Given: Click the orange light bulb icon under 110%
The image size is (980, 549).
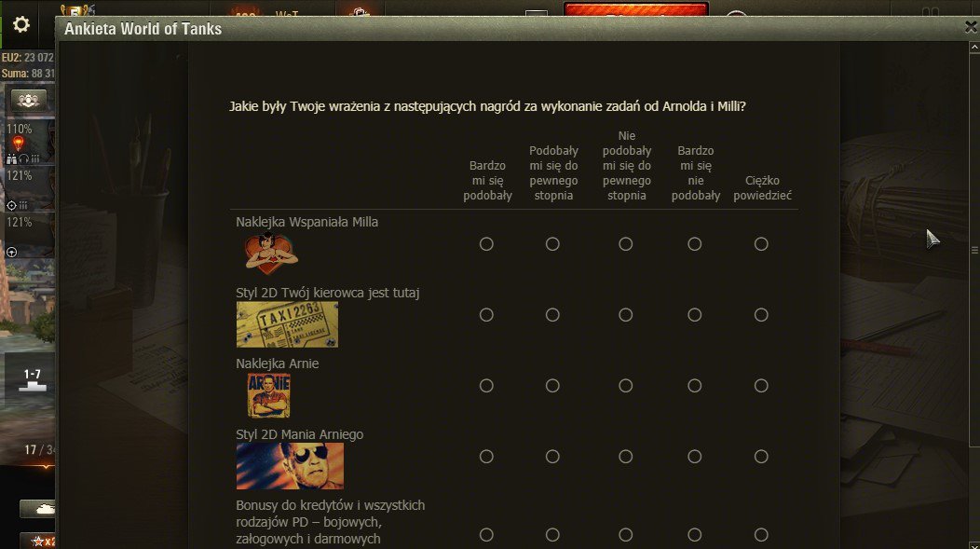Looking at the screenshot, I should click(18, 144).
